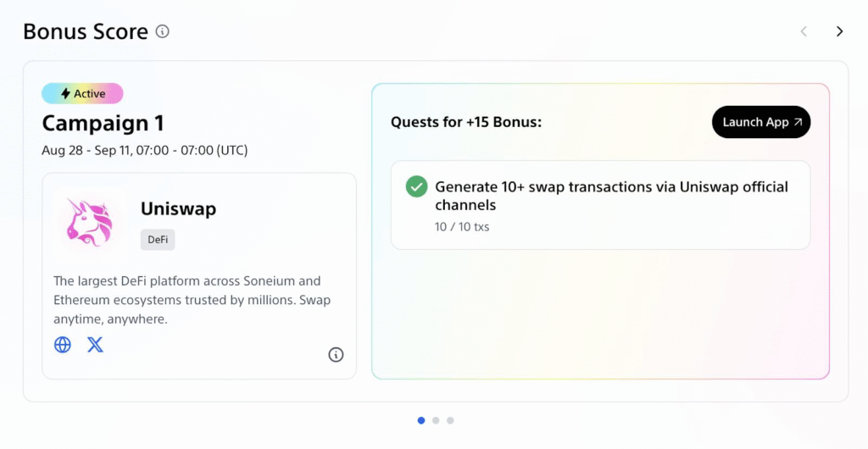Click the Active status badge
This screenshot has width=868, height=449.
coord(82,93)
